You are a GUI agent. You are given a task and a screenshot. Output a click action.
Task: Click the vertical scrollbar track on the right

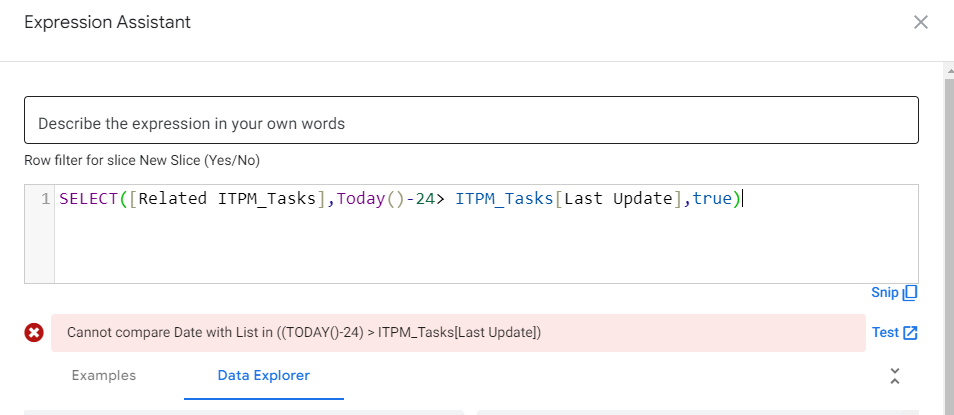click(949, 243)
